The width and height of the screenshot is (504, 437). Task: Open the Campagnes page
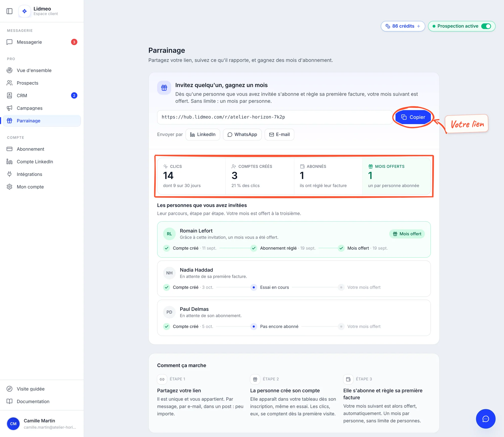coord(42,108)
